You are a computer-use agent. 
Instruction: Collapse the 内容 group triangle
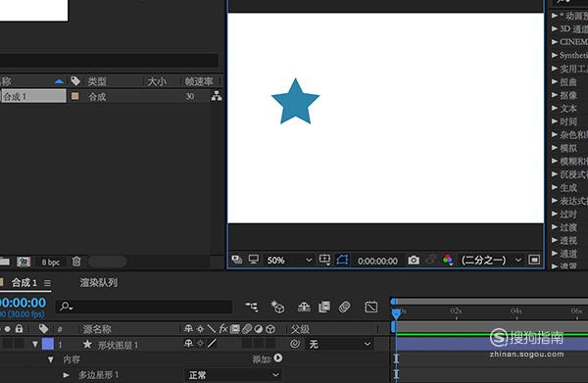pyautogui.click(x=50, y=359)
